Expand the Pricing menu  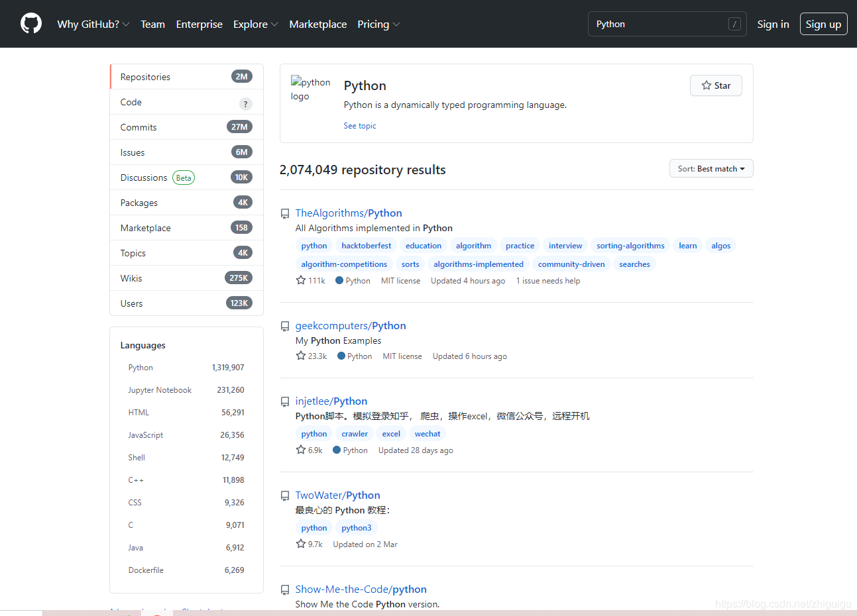coord(378,24)
